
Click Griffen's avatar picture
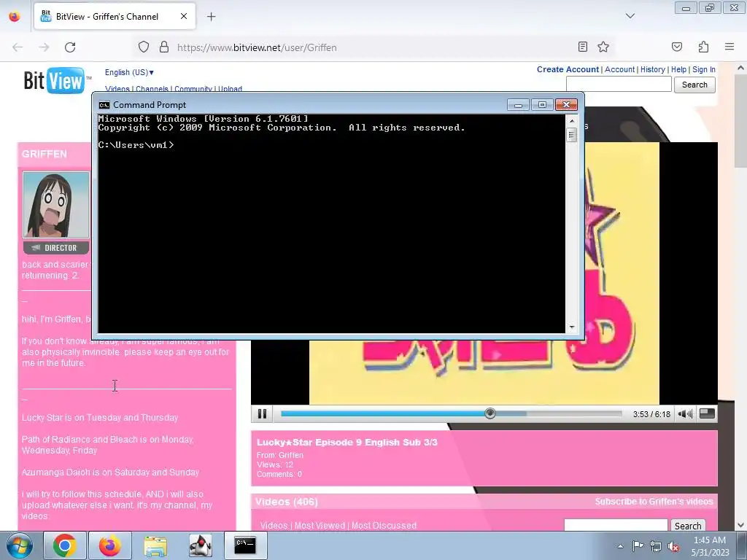click(x=55, y=205)
